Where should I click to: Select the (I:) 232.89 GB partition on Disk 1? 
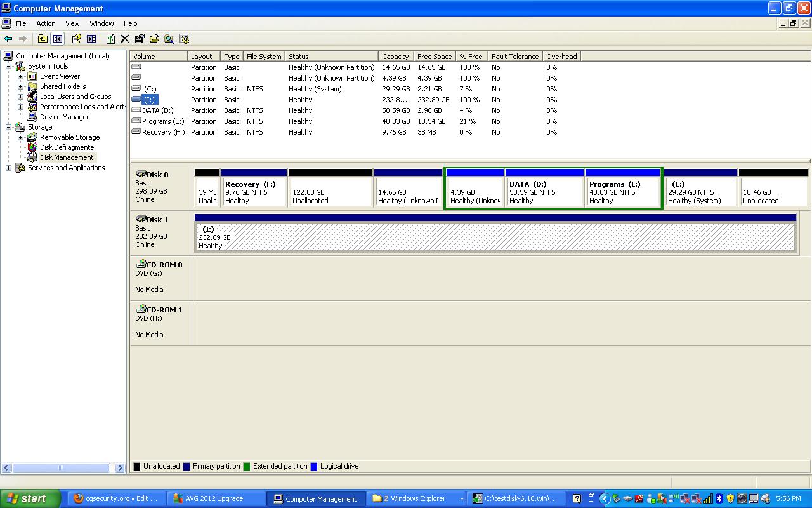pos(495,233)
